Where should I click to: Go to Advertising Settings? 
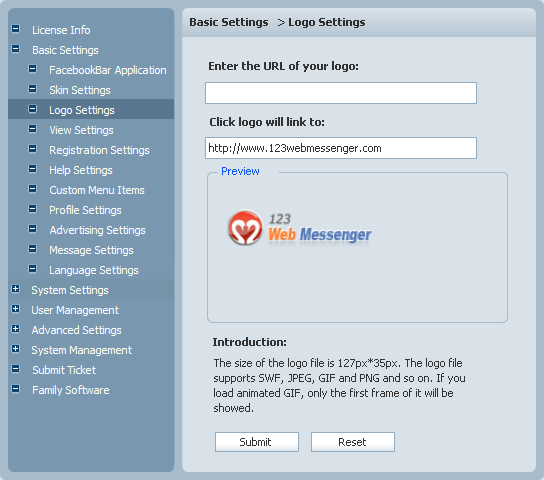(x=97, y=230)
